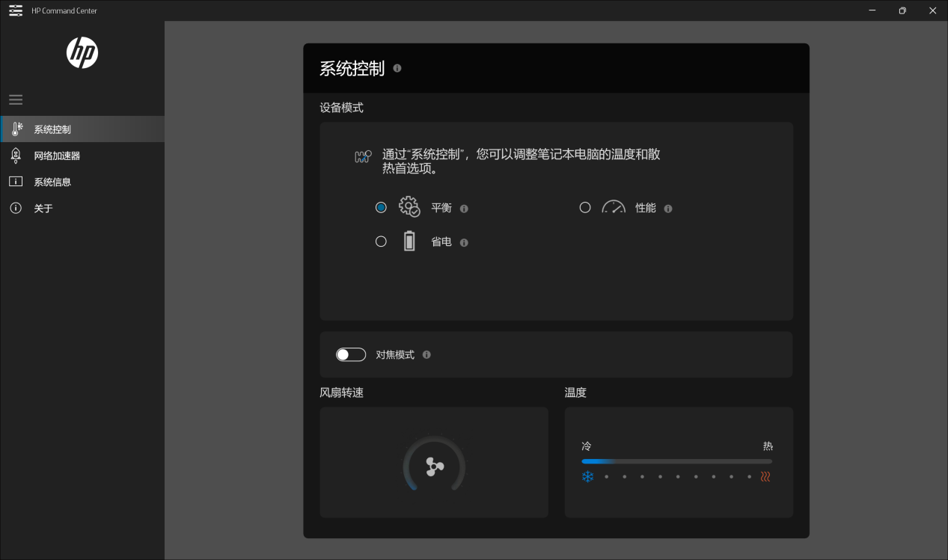Click the heat waves icon near 热
This screenshot has height=560, width=948.
tap(765, 476)
